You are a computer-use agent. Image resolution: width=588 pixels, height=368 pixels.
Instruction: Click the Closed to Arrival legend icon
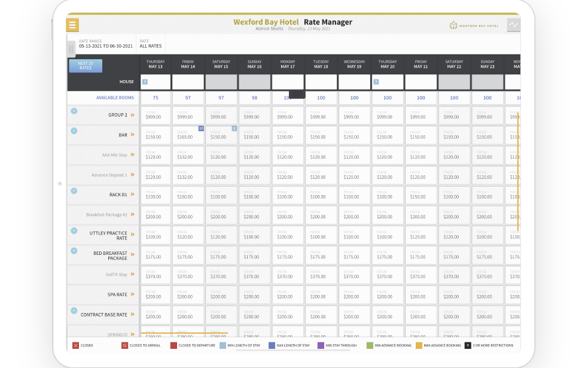(x=124, y=345)
